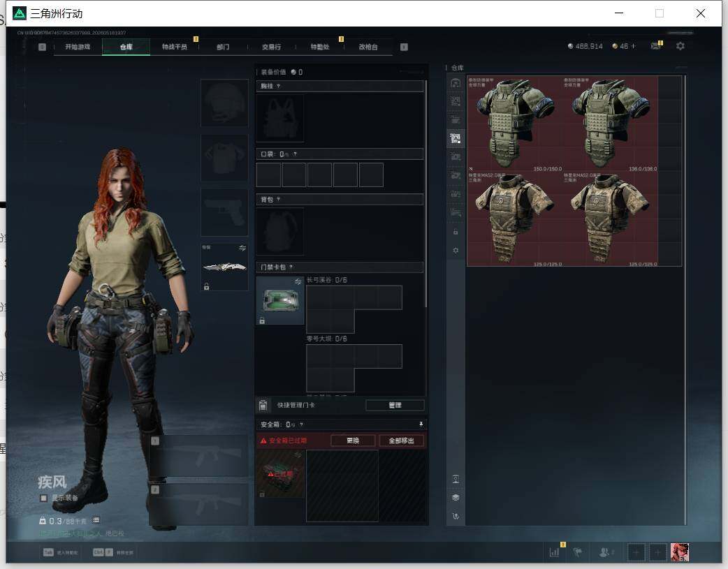Show help for 背包 section
The width and height of the screenshot is (728, 569).
click(x=278, y=200)
